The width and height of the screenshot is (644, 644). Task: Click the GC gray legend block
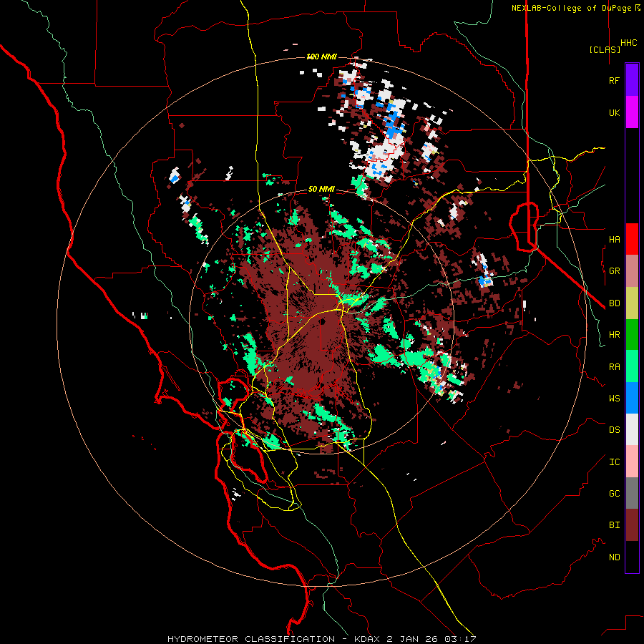click(x=632, y=493)
